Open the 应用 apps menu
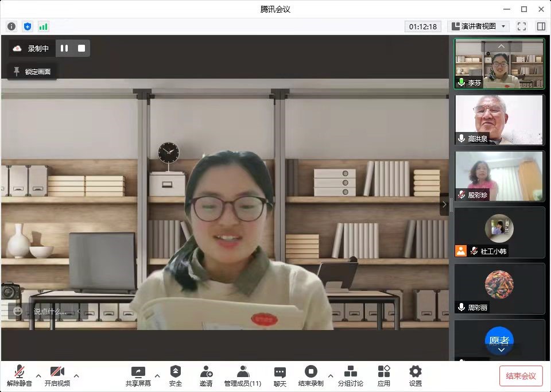The image size is (551, 392). pos(384,376)
